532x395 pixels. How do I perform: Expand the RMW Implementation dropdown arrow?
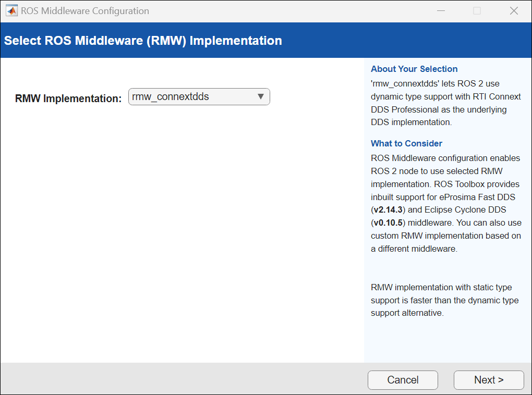(261, 96)
